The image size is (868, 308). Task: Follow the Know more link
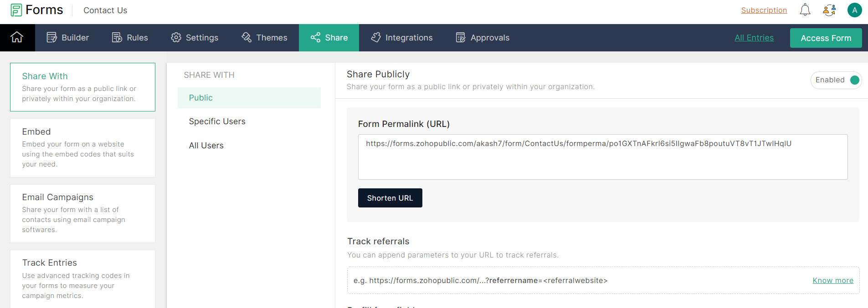click(x=833, y=280)
